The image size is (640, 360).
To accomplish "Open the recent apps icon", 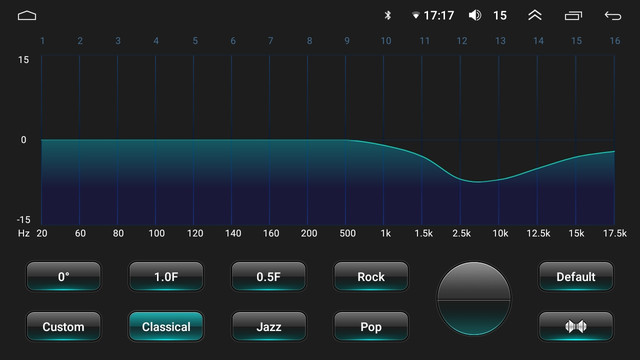I will click(573, 16).
